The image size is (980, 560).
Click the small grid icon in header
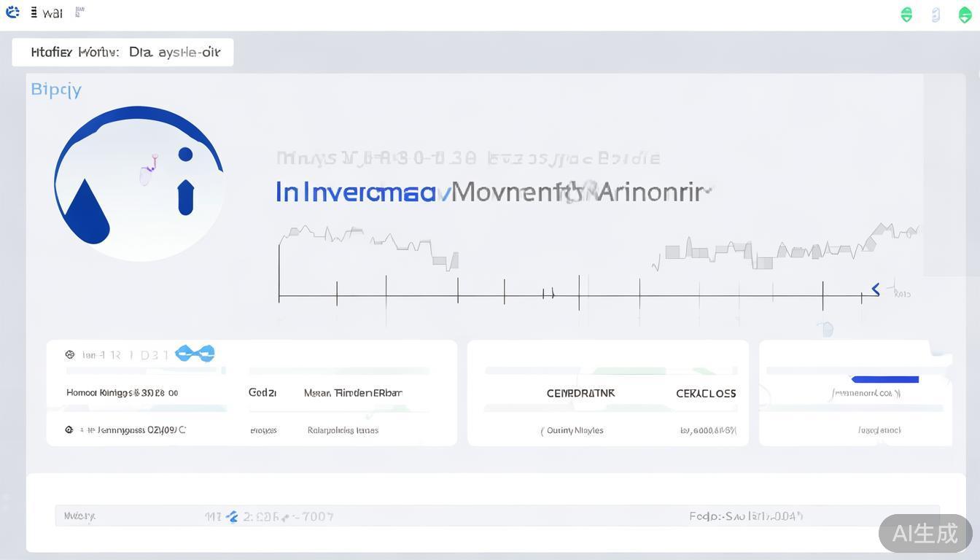[x=79, y=12]
